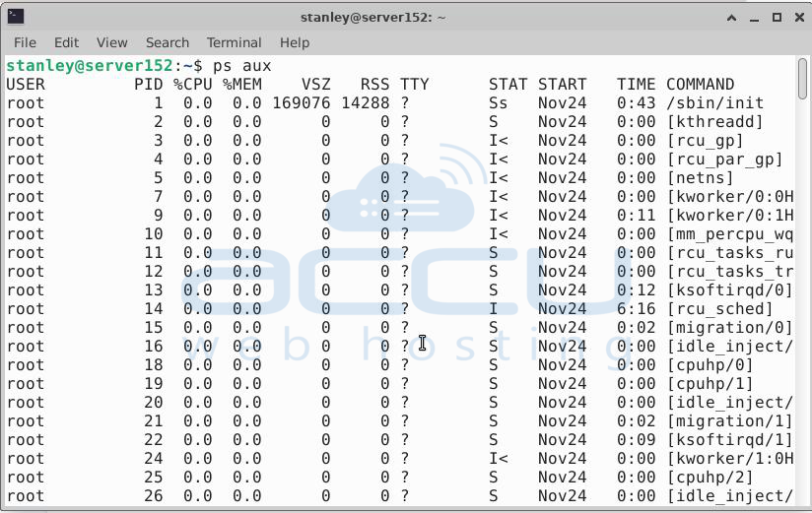The height and width of the screenshot is (513, 812).
Task: Click the RSS value 14288
Action: tap(365, 103)
